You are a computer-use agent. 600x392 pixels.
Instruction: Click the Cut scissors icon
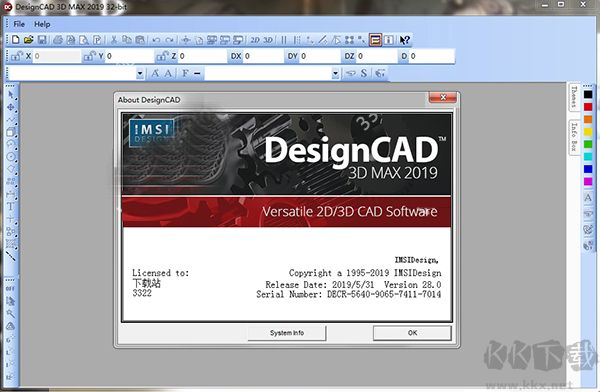pos(114,39)
